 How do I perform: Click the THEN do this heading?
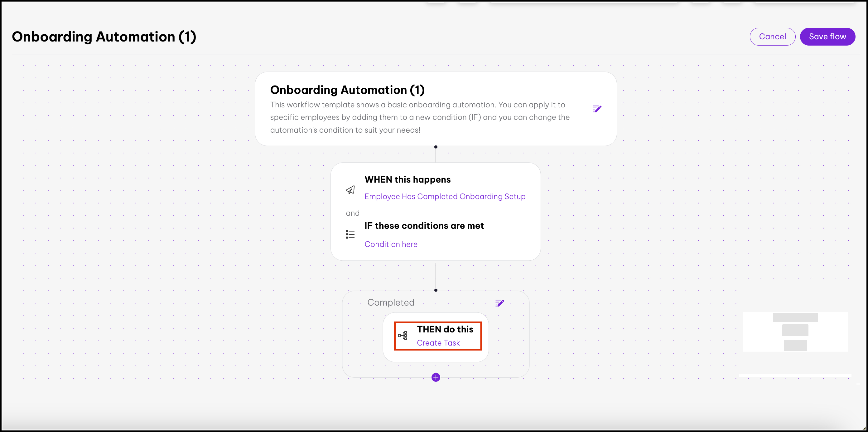pos(445,329)
